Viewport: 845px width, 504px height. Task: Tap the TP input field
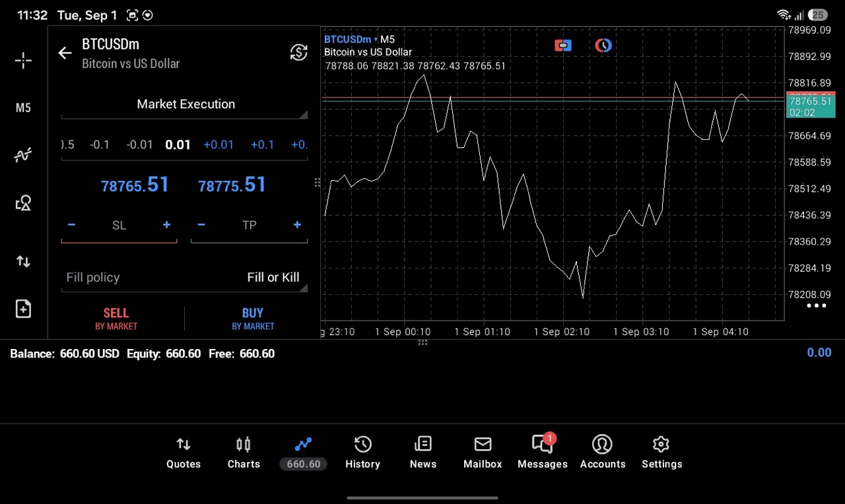click(249, 226)
